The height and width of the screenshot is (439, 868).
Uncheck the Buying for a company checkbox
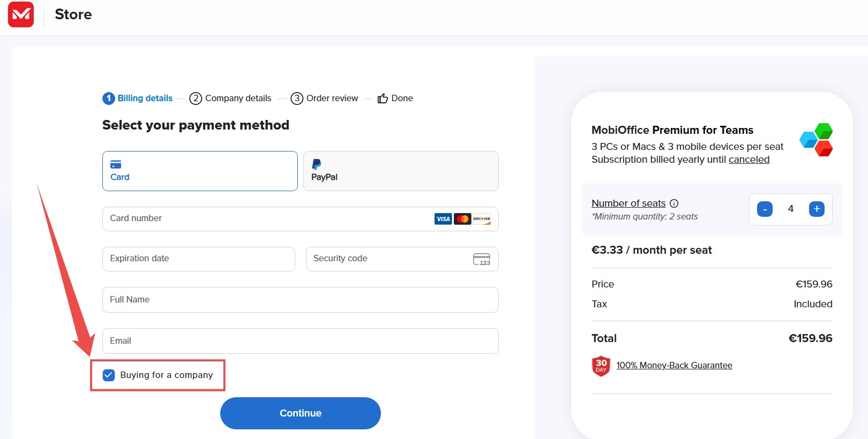point(109,375)
